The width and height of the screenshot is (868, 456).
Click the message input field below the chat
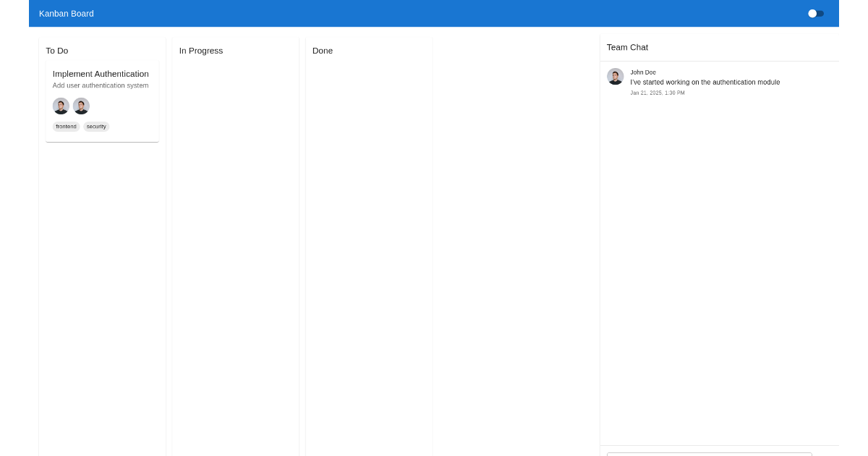[x=710, y=454]
